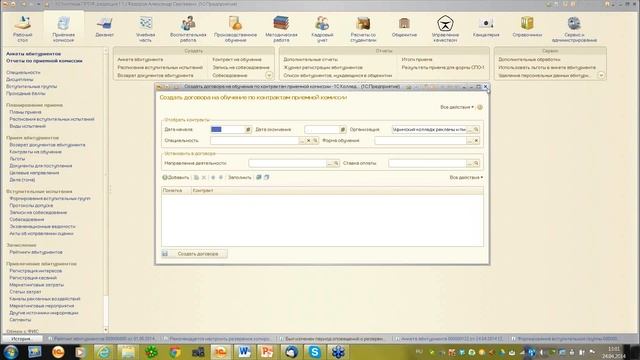This screenshot has width=640, height=360.
Task: Open the Воспитательная работа section
Action: tap(188, 28)
